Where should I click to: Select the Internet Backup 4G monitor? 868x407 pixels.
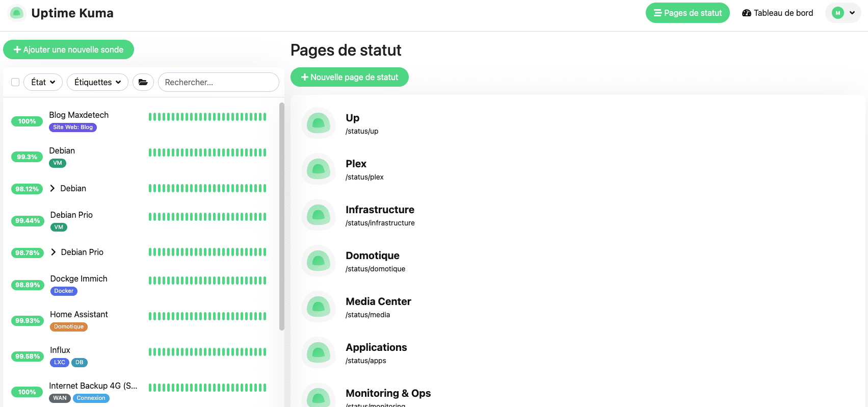point(93,386)
